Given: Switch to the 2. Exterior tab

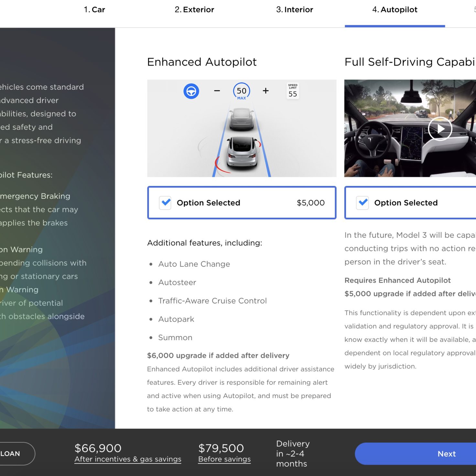Looking at the screenshot, I should coord(194,10).
